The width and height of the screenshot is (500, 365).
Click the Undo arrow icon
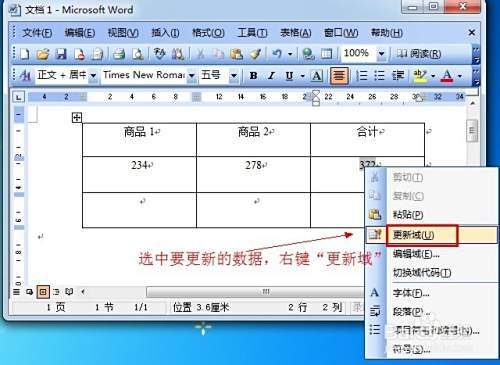point(277,54)
